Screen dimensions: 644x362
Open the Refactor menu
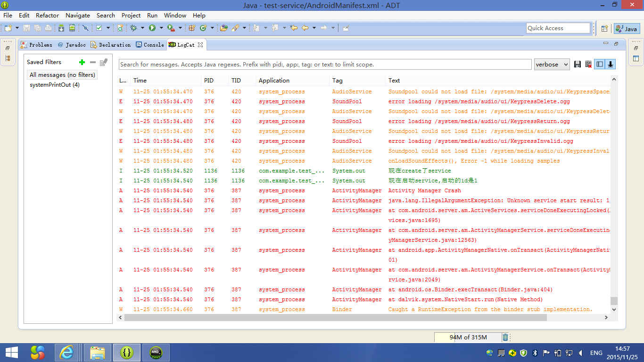click(48, 15)
